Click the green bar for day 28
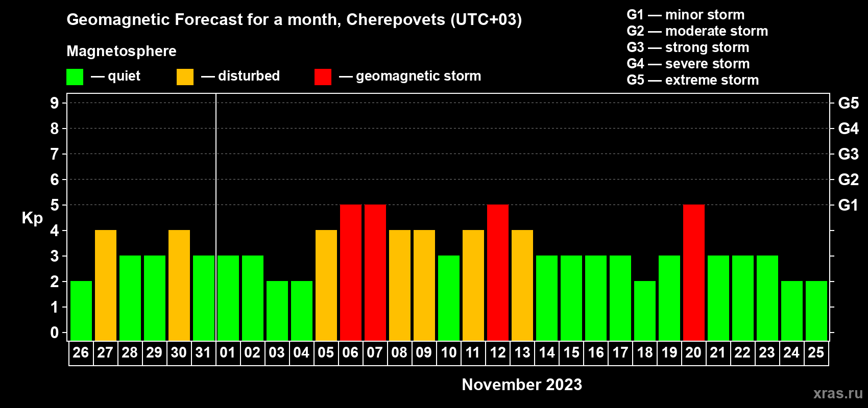 tap(130, 298)
